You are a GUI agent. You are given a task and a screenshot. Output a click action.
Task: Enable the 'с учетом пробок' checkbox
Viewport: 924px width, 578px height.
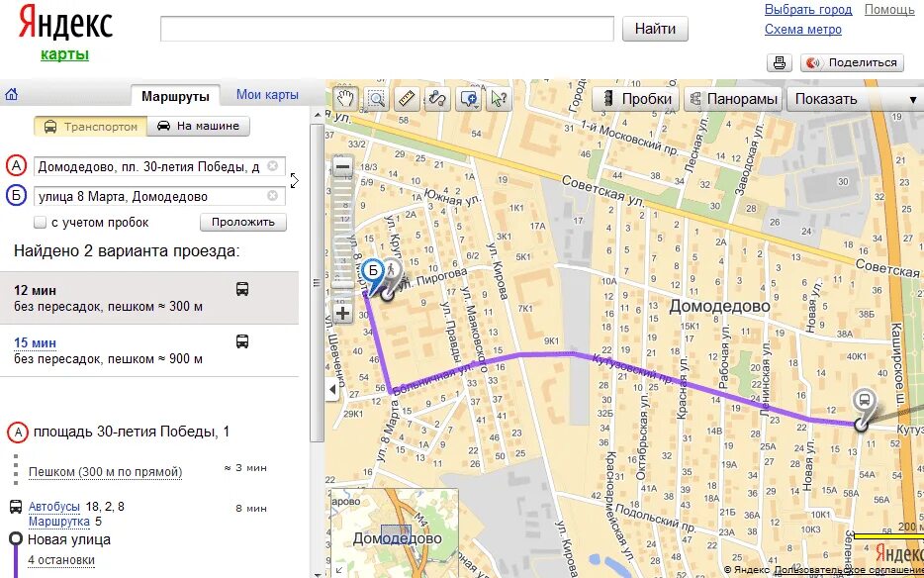[x=41, y=223]
